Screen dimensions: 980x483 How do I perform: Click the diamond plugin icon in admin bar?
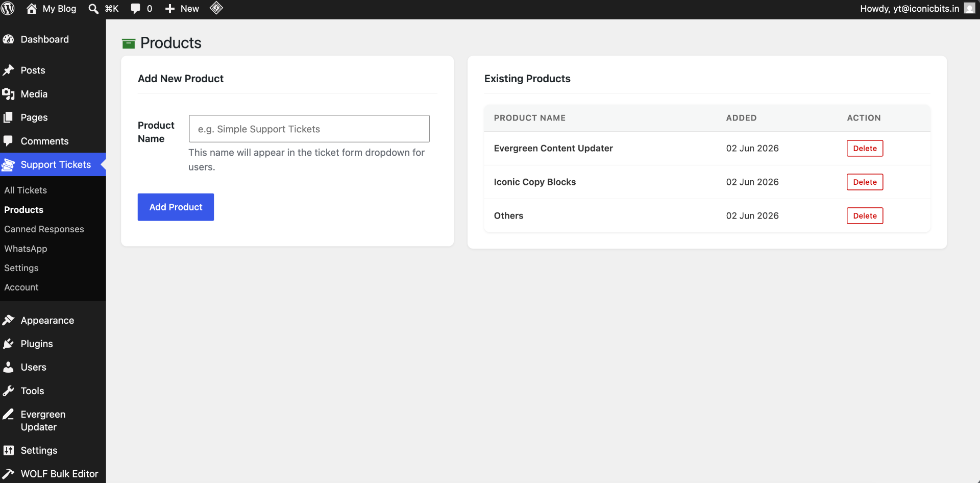point(216,8)
